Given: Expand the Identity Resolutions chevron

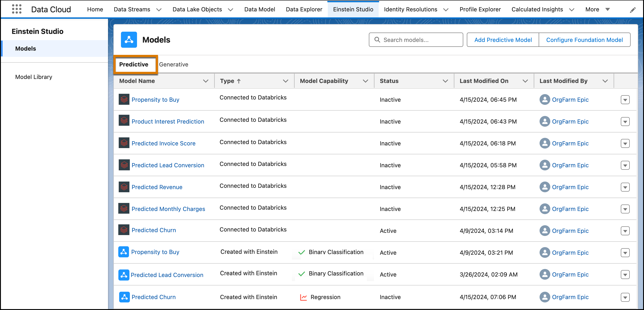Looking at the screenshot, I should (x=446, y=10).
